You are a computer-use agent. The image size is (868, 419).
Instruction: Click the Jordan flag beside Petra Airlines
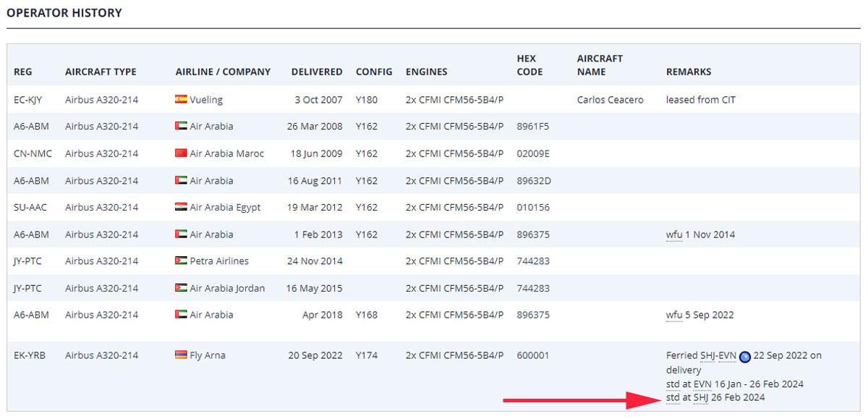pos(181,261)
